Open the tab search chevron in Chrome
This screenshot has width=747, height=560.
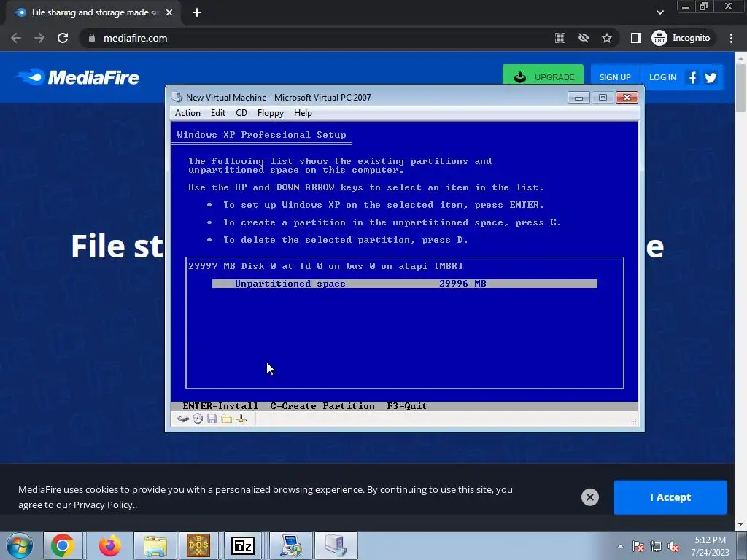point(659,12)
